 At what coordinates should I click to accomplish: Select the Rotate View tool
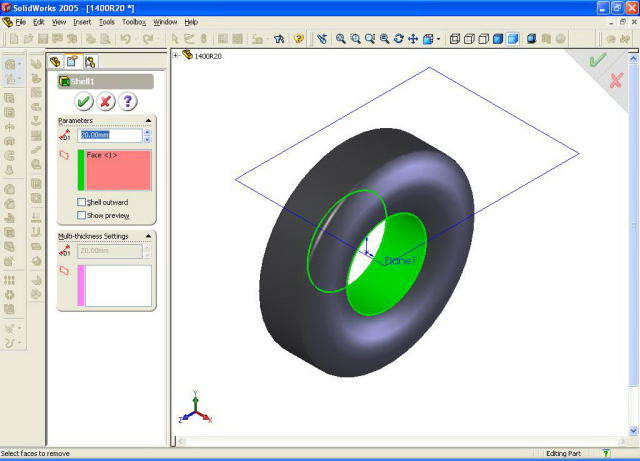[x=399, y=39]
